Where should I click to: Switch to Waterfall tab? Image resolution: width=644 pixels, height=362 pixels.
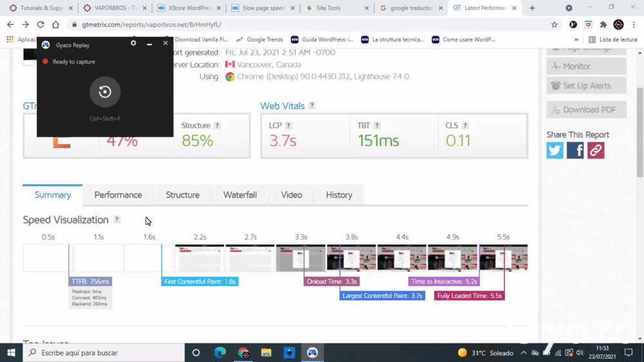(240, 195)
